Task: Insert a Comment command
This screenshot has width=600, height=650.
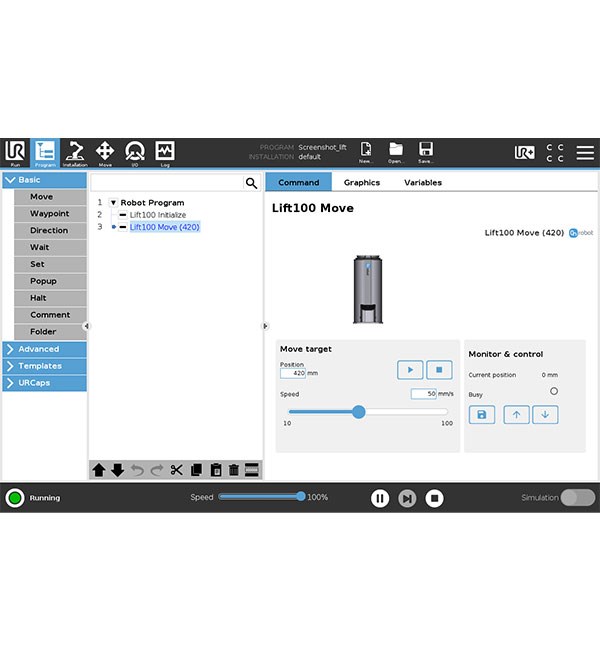Action: 50,315
